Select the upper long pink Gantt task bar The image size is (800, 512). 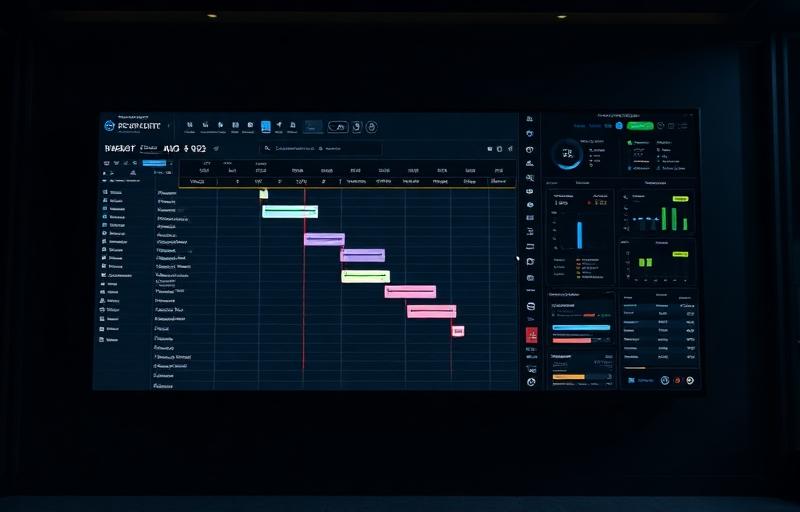point(410,292)
